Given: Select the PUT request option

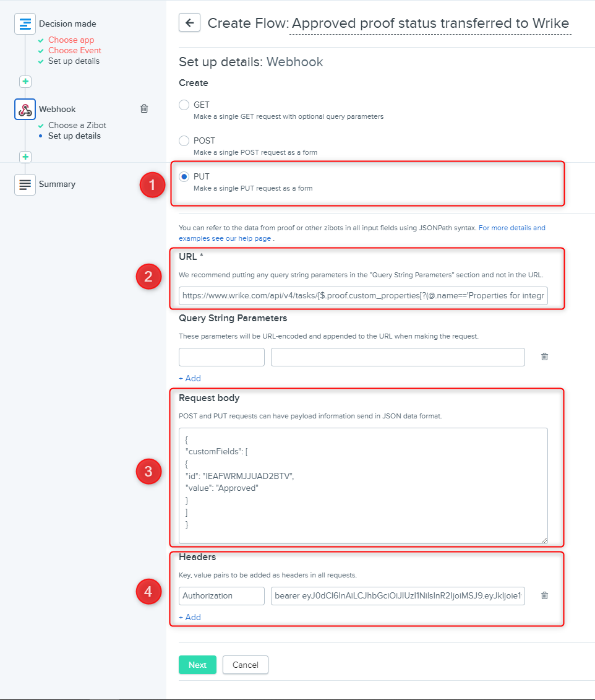Looking at the screenshot, I should [x=184, y=177].
